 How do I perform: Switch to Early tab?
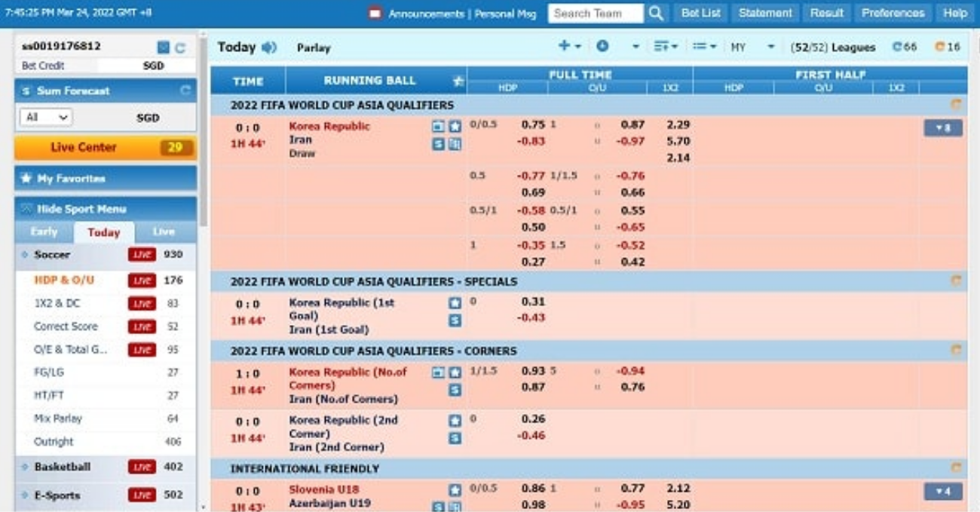44,231
